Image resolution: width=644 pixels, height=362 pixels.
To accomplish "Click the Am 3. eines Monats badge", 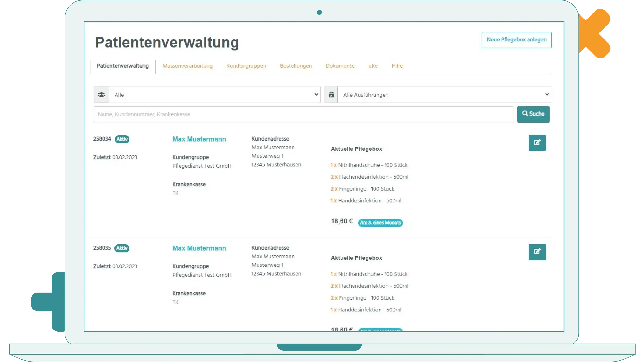I will click(380, 223).
